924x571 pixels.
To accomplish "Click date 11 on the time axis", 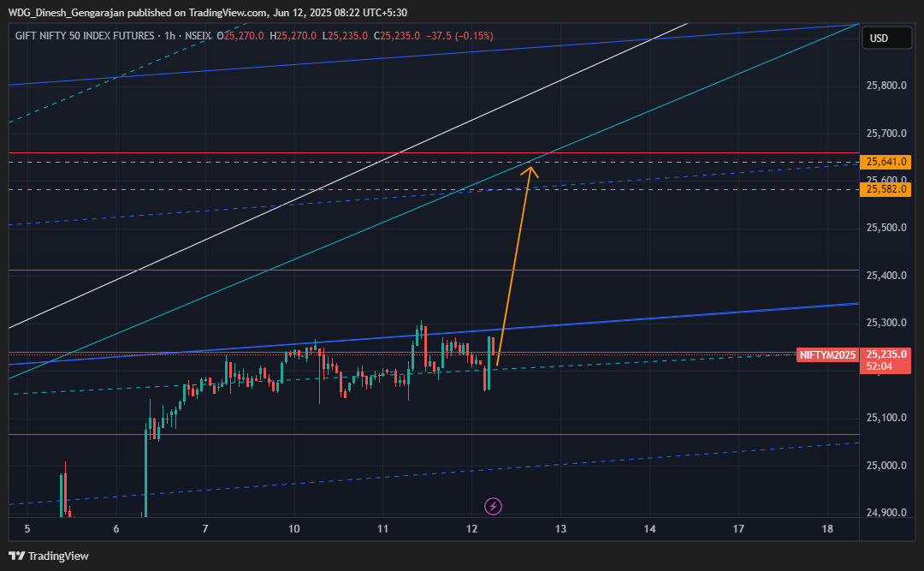I will (x=383, y=528).
